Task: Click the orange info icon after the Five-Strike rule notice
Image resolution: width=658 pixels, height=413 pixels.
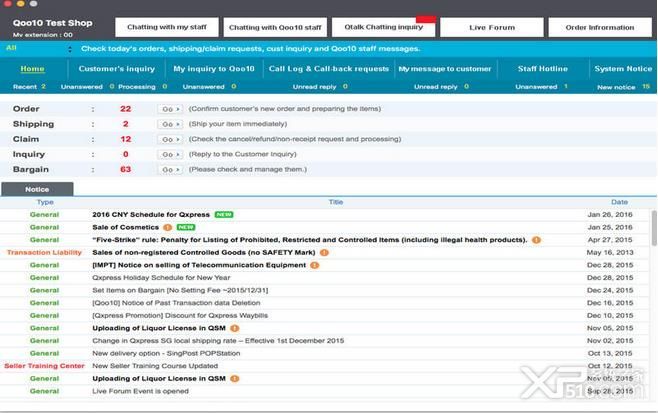Action: [x=536, y=240]
